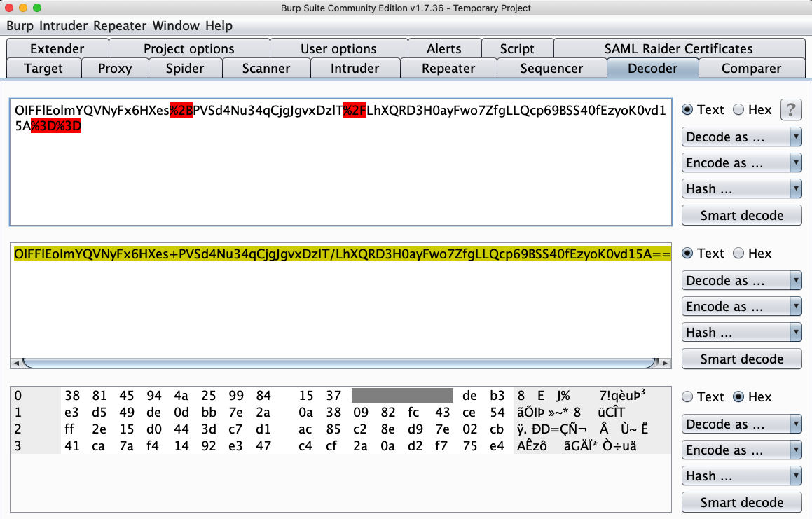Open 'Decode as' dropdown in the first panel

coord(741,137)
